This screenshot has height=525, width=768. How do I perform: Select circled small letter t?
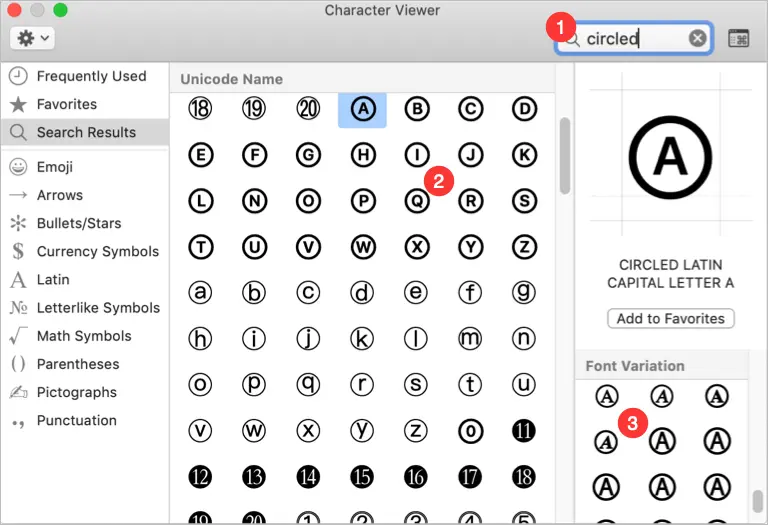tap(470, 384)
